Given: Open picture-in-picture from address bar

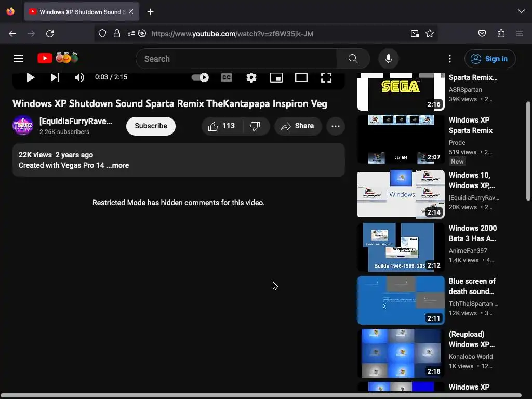Looking at the screenshot, I should (415, 33).
